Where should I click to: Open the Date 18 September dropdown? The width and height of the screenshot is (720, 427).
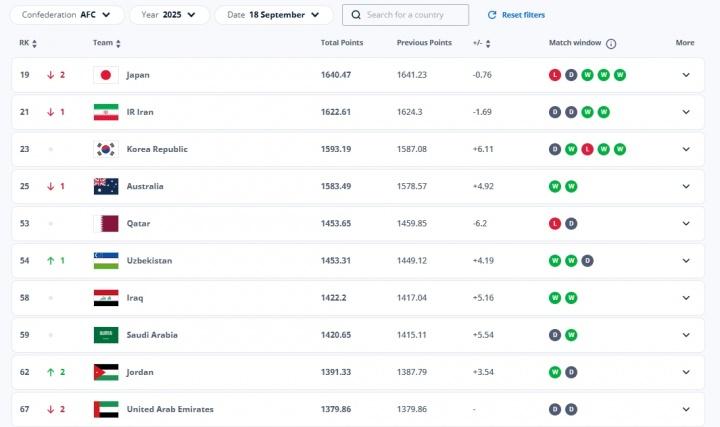pyautogui.click(x=274, y=15)
